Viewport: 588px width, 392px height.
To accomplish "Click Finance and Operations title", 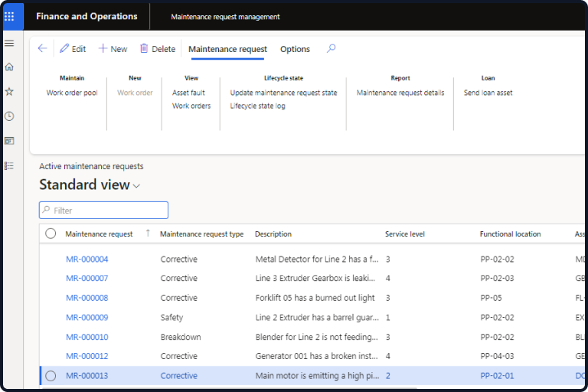I will [87, 17].
